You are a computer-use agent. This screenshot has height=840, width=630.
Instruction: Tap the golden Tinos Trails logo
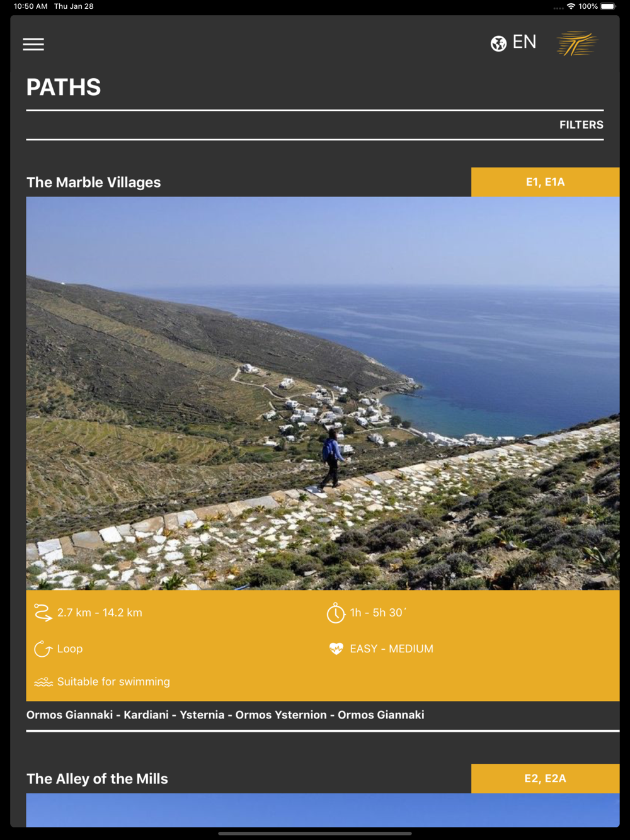(x=577, y=43)
